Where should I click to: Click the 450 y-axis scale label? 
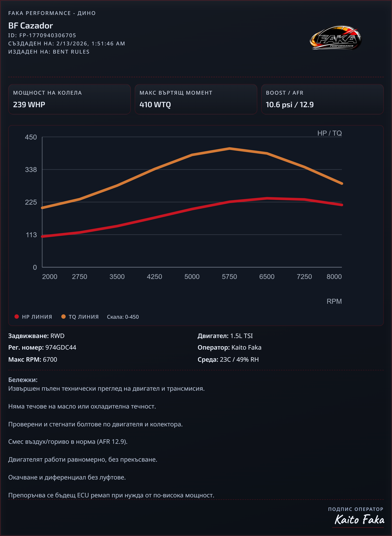coord(31,137)
